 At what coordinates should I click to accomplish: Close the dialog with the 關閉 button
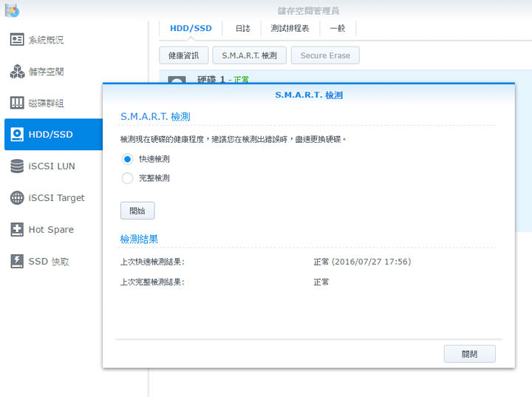[x=469, y=354]
